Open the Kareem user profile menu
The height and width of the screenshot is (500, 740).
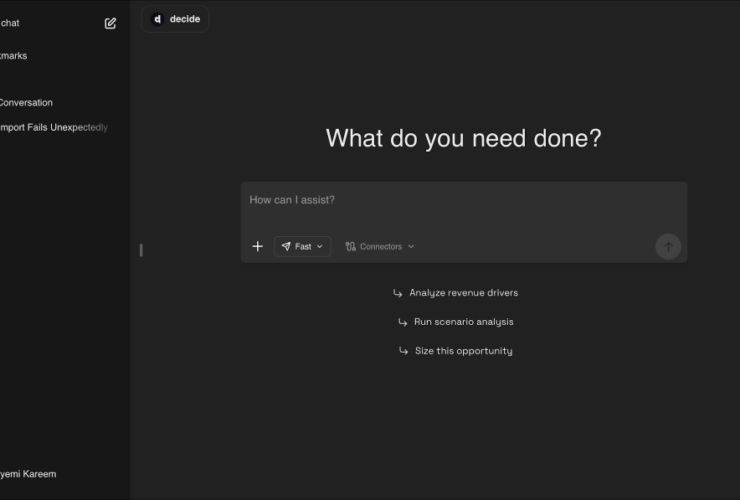click(x=28, y=474)
